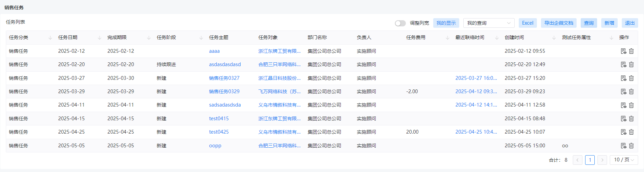Select page 1 in pagination

click(590, 160)
